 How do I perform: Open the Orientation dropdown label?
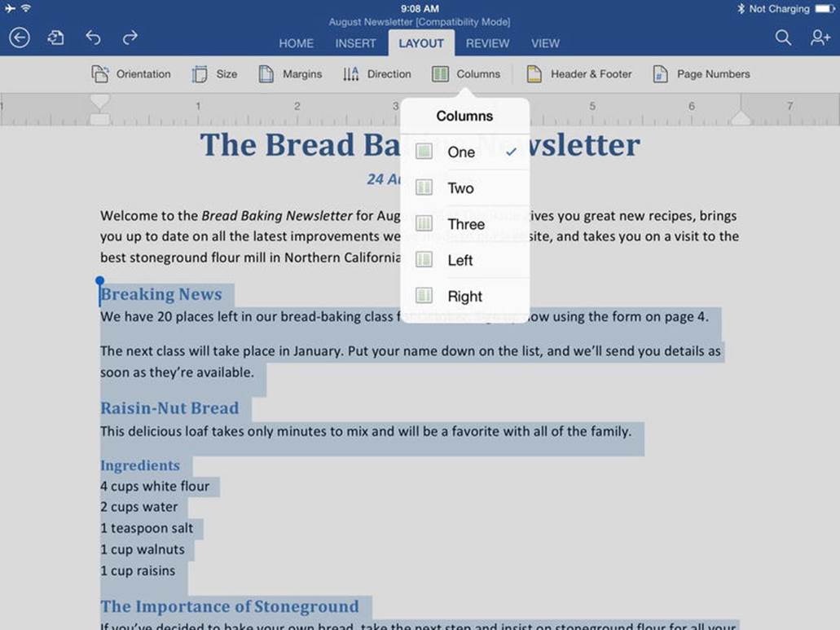point(143,74)
